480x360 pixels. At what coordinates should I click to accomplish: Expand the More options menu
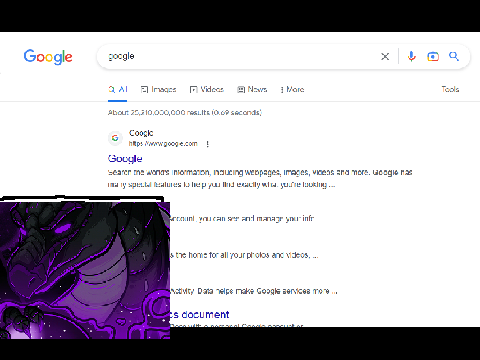point(292,89)
